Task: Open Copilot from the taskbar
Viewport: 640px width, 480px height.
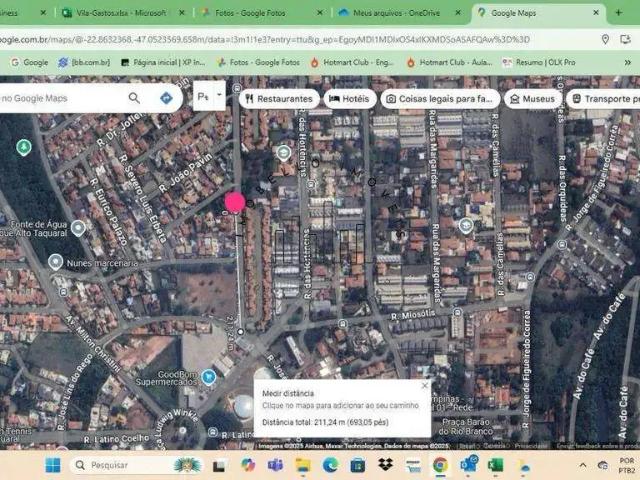Action: 248,465
